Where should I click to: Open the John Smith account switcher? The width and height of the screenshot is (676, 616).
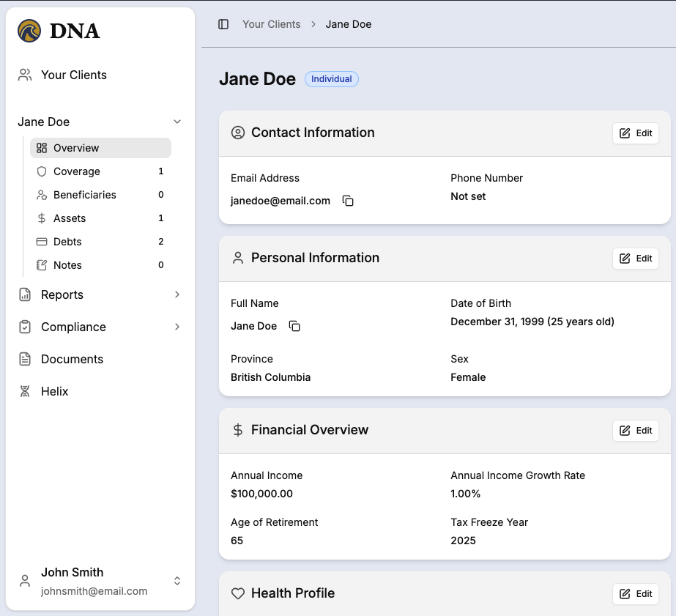[177, 581]
